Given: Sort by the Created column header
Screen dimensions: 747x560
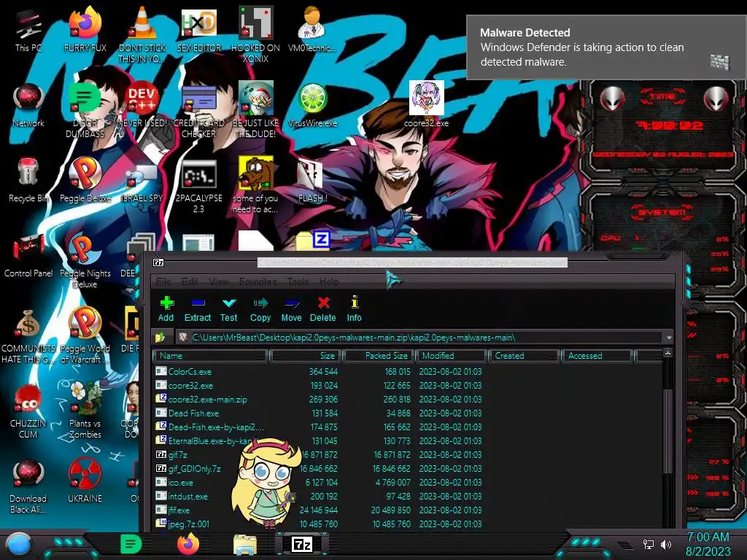Looking at the screenshot, I should click(524, 356).
